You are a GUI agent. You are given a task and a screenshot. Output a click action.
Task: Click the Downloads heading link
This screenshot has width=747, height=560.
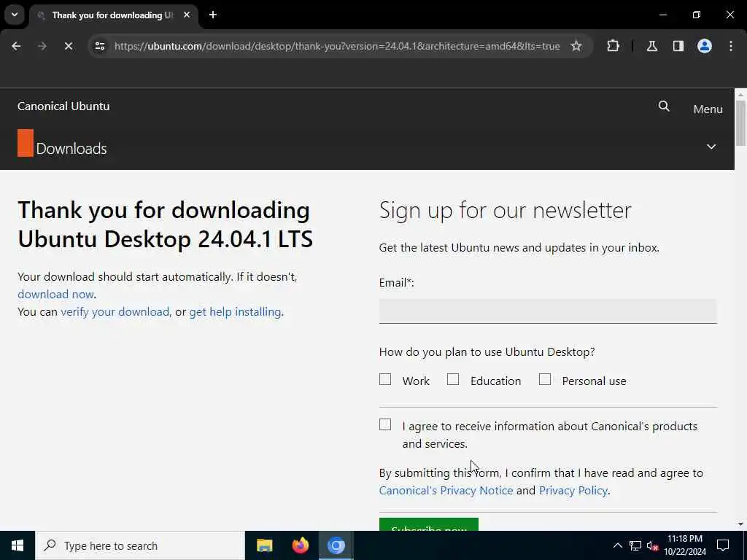pyautogui.click(x=71, y=149)
